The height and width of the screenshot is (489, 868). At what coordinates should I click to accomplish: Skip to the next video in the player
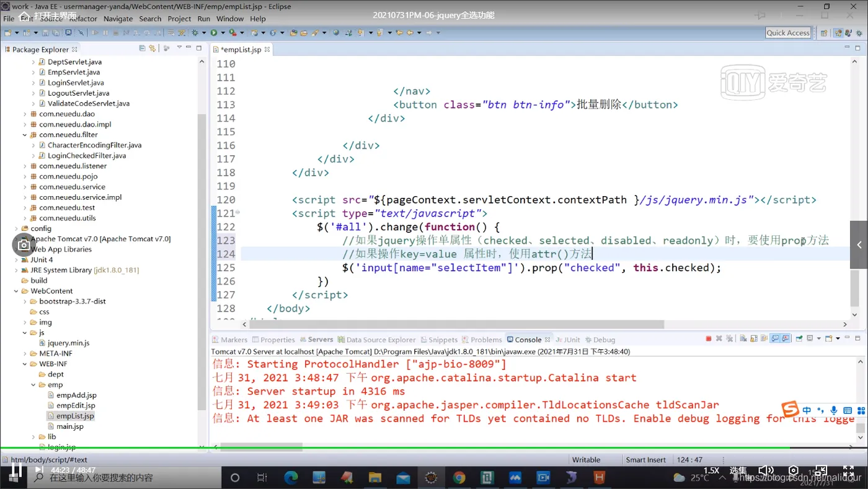(x=38, y=470)
